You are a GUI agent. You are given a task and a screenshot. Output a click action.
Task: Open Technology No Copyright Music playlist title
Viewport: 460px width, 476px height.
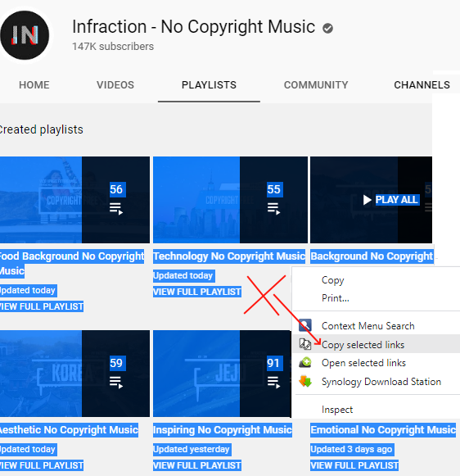tap(229, 256)
